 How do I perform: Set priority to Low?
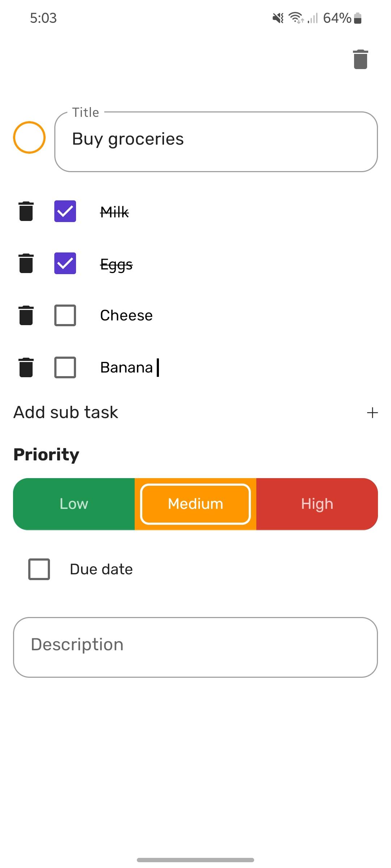pyautogui.click(x=74, y=504)
